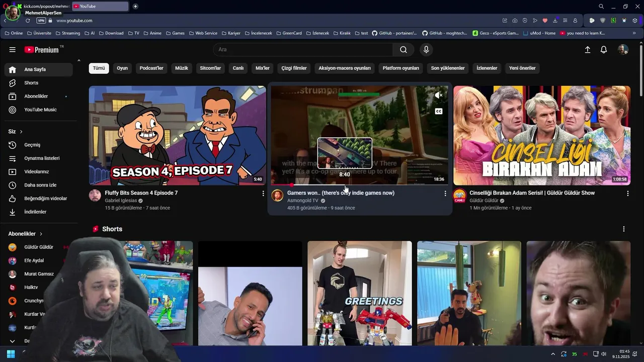Open Fluffy Bits Season 4 Episode 7 title

[141, 193]
